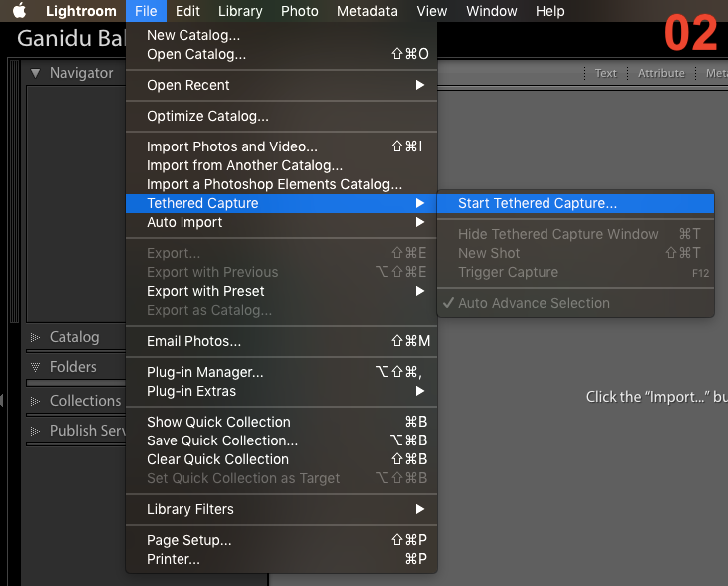
Task: Open the Window menu
Action: (x=492, y=11)
